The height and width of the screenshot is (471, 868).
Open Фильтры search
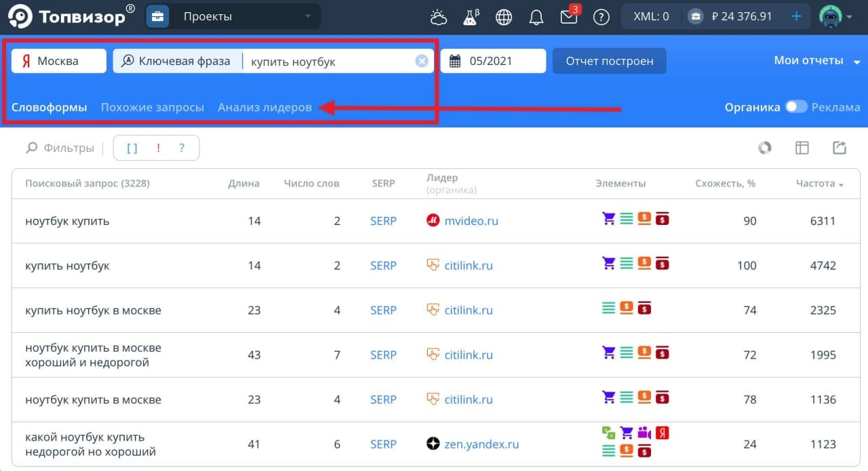pyautogui.click(x=60, y=148)
